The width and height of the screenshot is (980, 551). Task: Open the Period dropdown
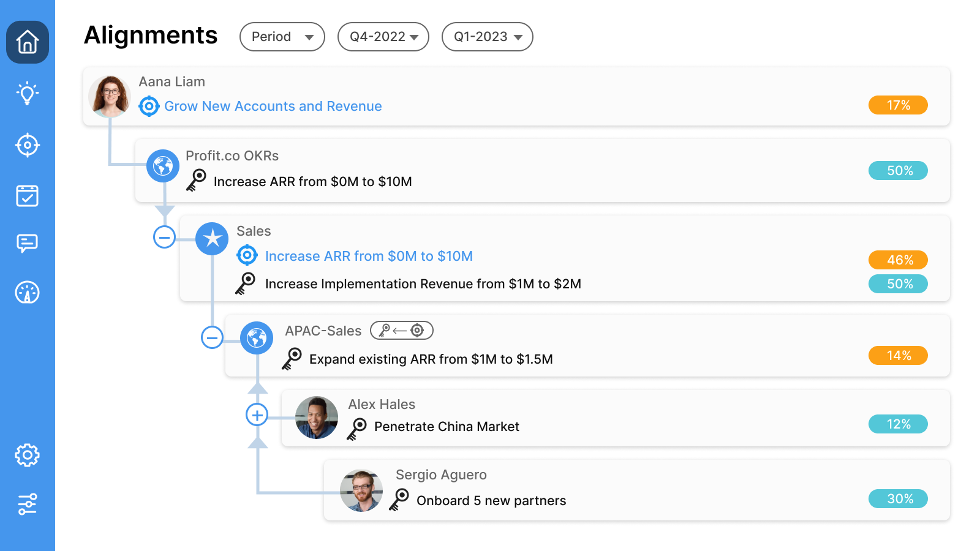pos(282,37)
